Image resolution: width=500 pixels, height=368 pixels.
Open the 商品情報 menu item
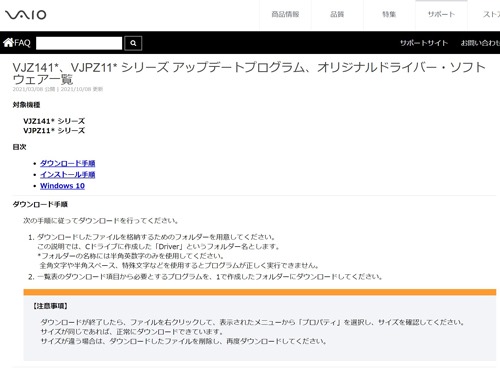point(285,14)
